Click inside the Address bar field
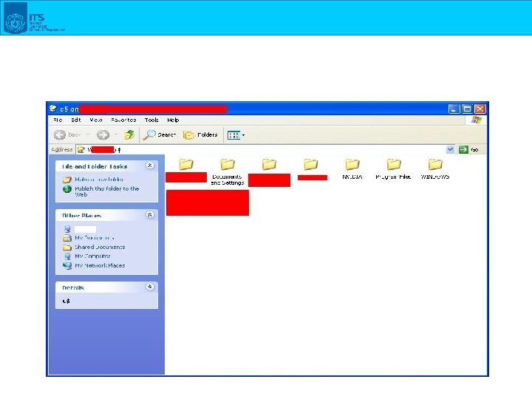532x399 pixels. [x=261, y=149]
